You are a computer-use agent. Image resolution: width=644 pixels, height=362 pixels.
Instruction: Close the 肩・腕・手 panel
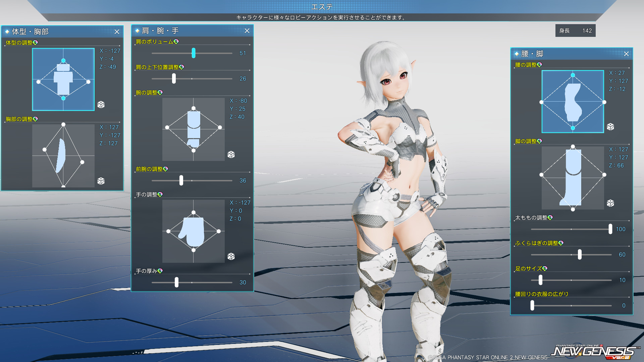(247, 31)
